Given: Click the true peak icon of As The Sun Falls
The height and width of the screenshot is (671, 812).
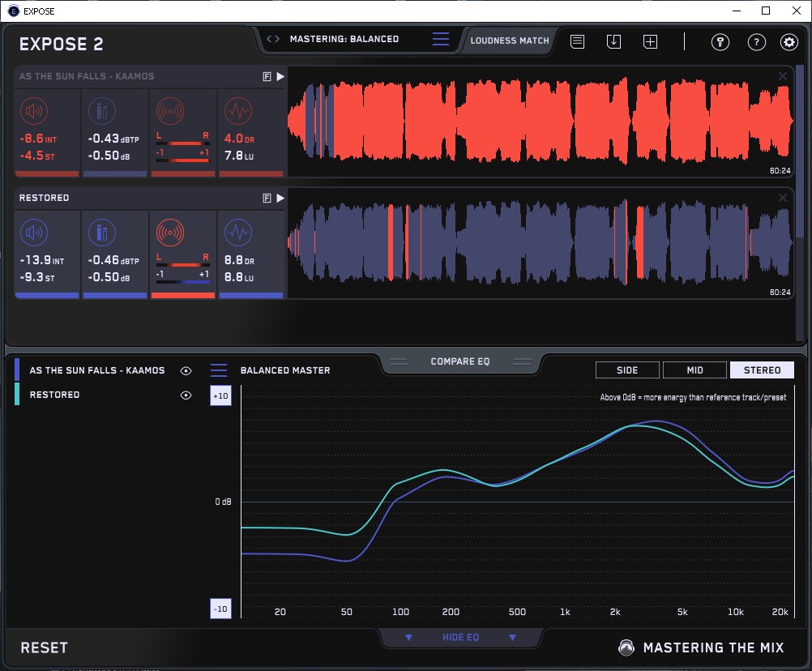Looking at the screenshot, I should (101, 111).
